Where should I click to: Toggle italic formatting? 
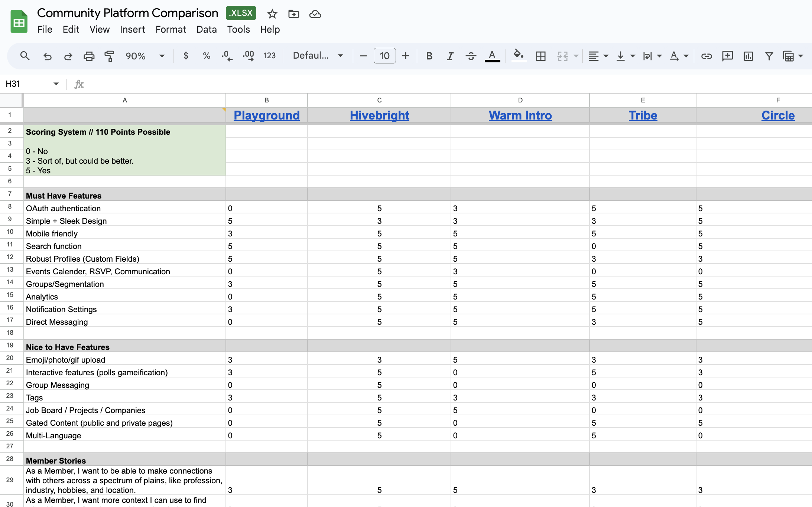pyautogui.click(x=450, y=56)
